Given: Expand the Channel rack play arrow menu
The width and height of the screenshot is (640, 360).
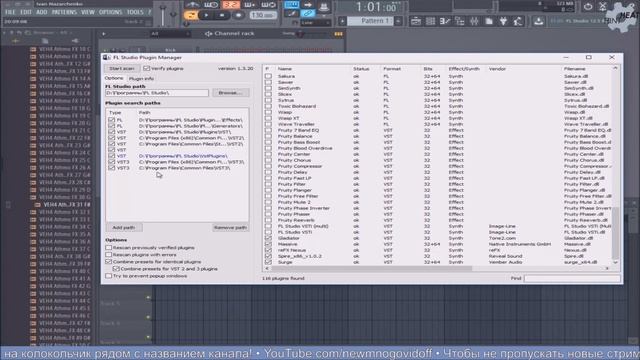Looking at the screenshot, I should point(104,34).
